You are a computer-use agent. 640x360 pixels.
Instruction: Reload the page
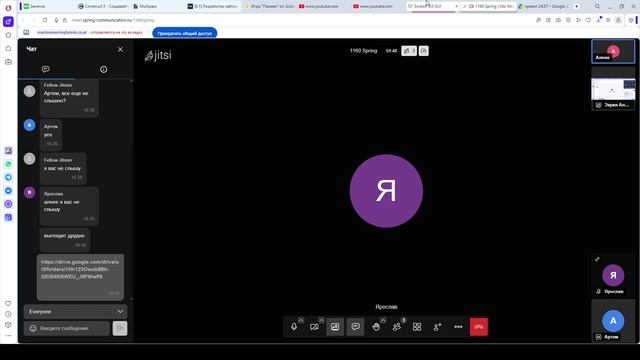[45, 20]
